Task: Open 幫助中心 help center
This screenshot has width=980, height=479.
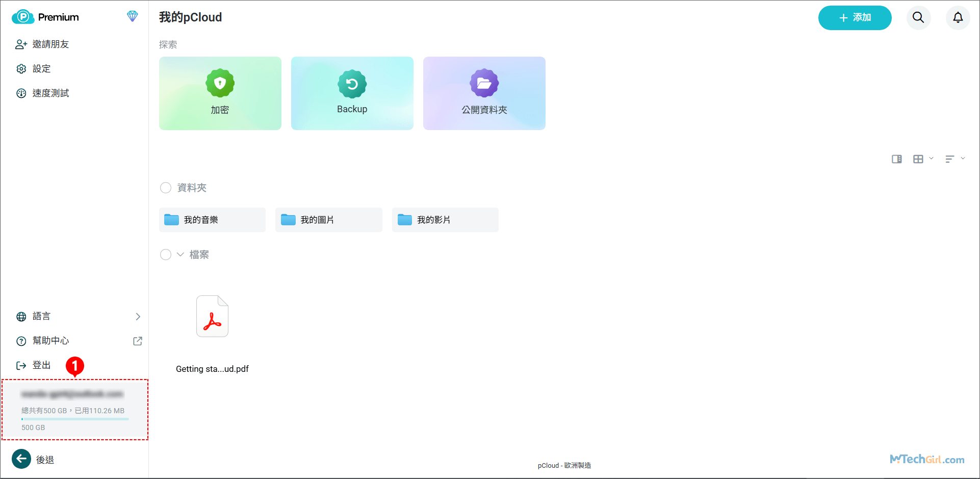Action: [50, 341]
